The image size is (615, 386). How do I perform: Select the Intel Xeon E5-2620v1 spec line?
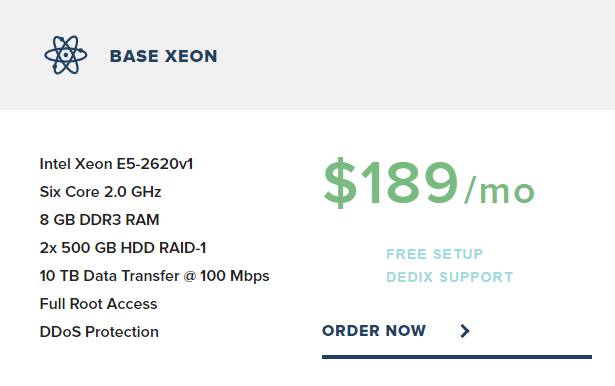click(x=116, y=164)
